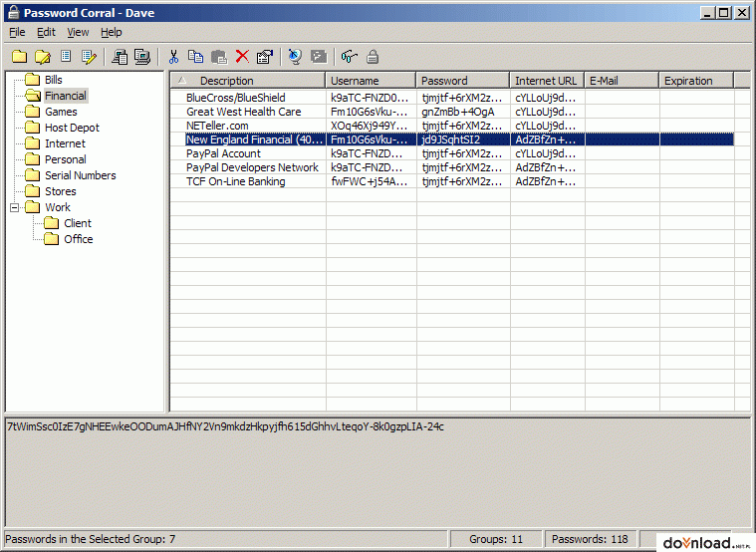
Task: Click the Copy icon in toolbar
Action: (196, 57)
